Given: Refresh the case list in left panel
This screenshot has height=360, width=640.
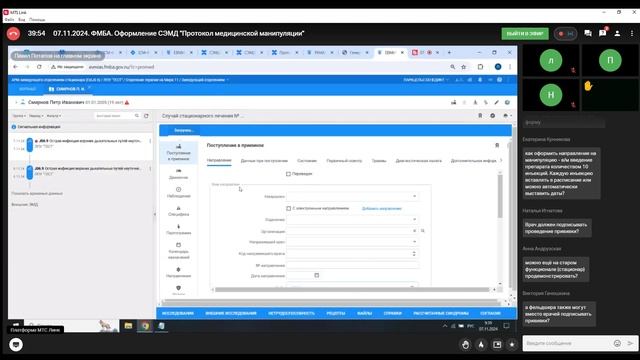Looking at the screenshot, I should [146, 116].
